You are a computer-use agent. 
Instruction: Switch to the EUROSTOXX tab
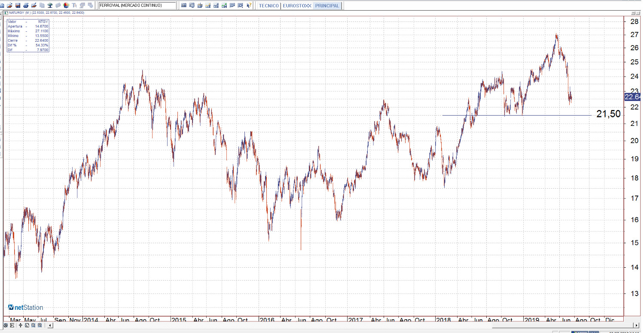pos(297,6)
